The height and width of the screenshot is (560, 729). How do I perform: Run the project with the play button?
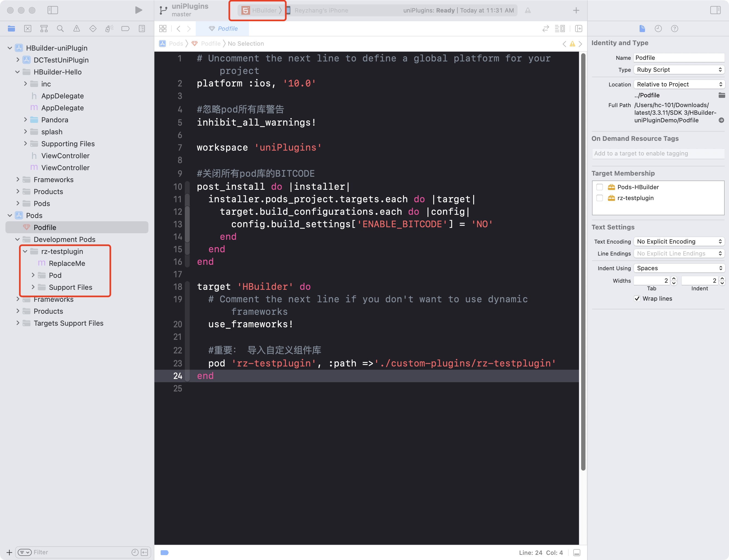click(x=138, y=10)
